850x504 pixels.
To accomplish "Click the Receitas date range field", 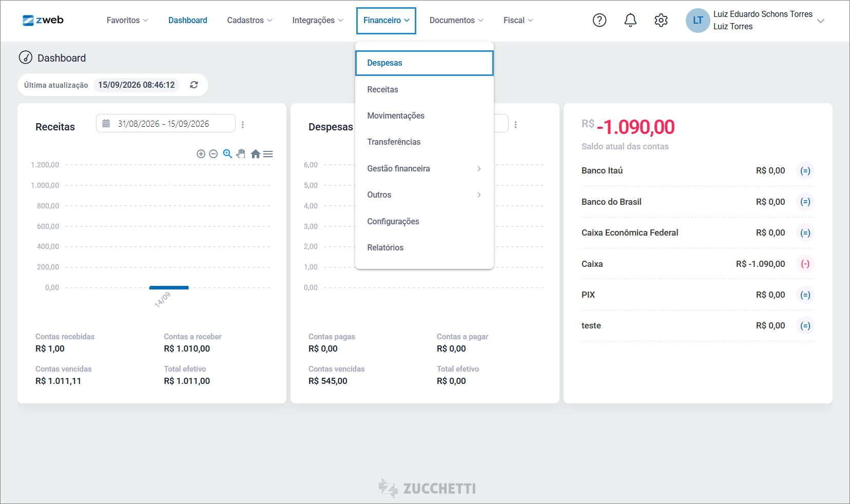I will [x=165, y=124].
